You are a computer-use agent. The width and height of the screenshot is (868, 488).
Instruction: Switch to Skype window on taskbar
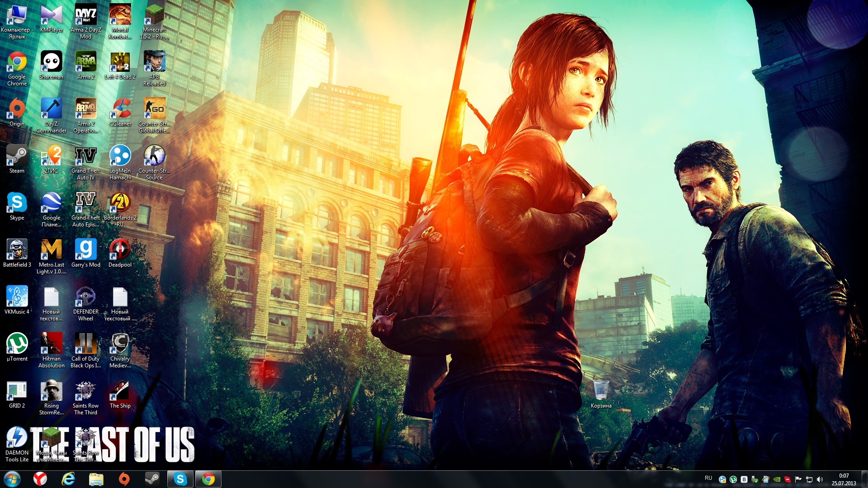coord(180,479)
